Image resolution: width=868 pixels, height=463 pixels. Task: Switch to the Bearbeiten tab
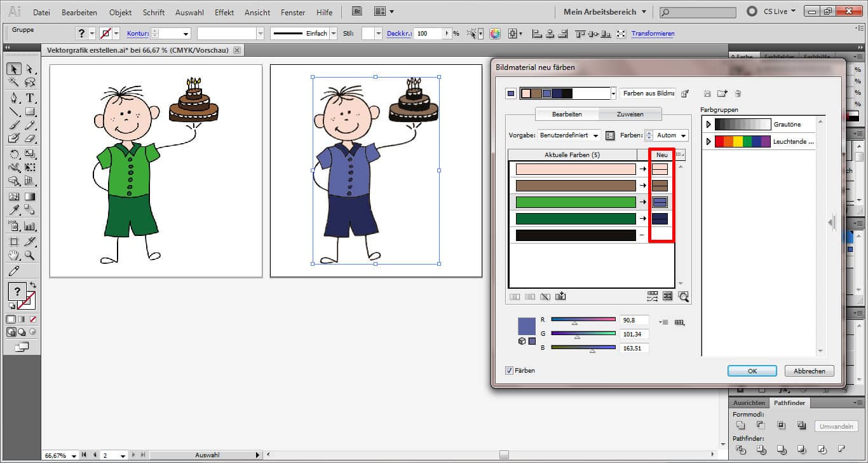566,114
